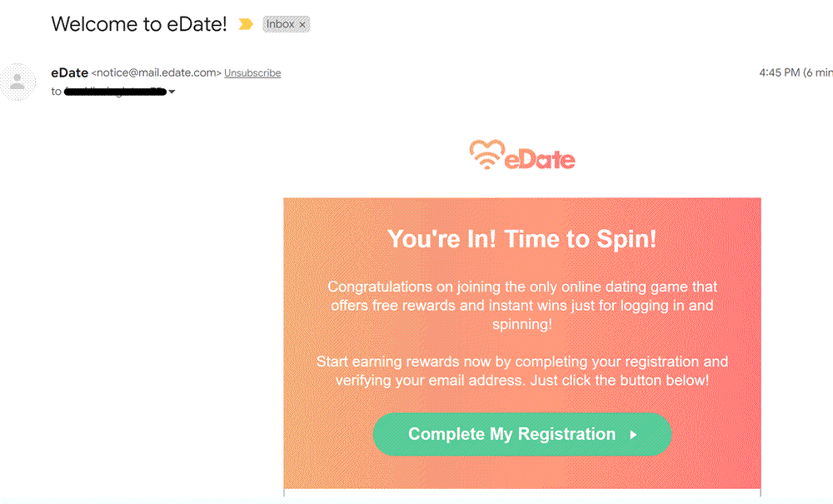This screenshot has height=504, width=833.
Task: Click the You're In! Time to Spin! heading
Action: (522, 238)
